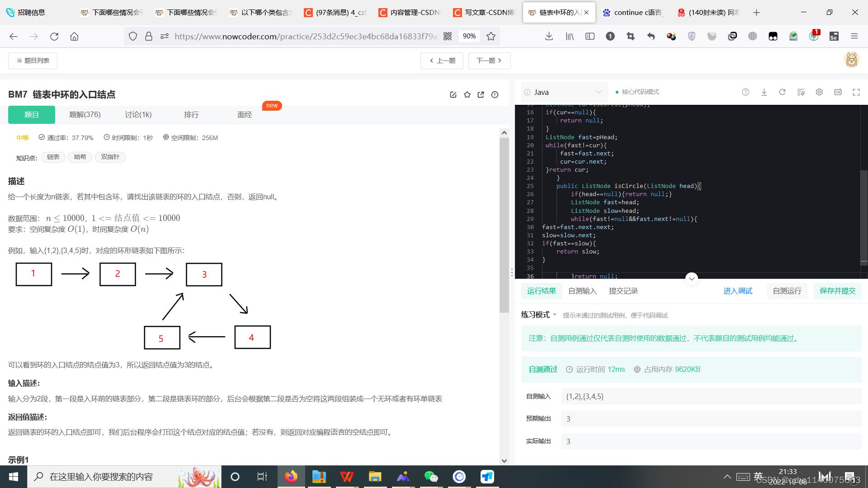Expand the 练习模式 mode dropdown

coord(538,315)
